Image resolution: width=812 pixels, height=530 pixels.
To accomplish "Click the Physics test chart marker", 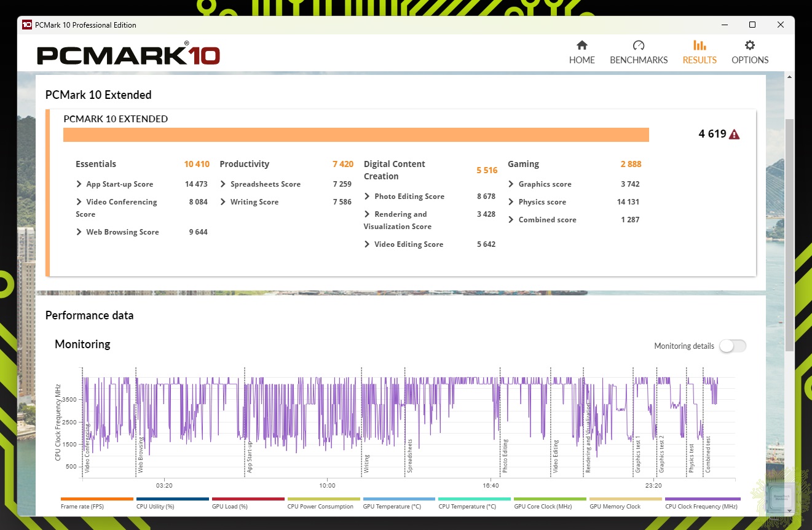I will pyautogui.click(x=692, y=458).
